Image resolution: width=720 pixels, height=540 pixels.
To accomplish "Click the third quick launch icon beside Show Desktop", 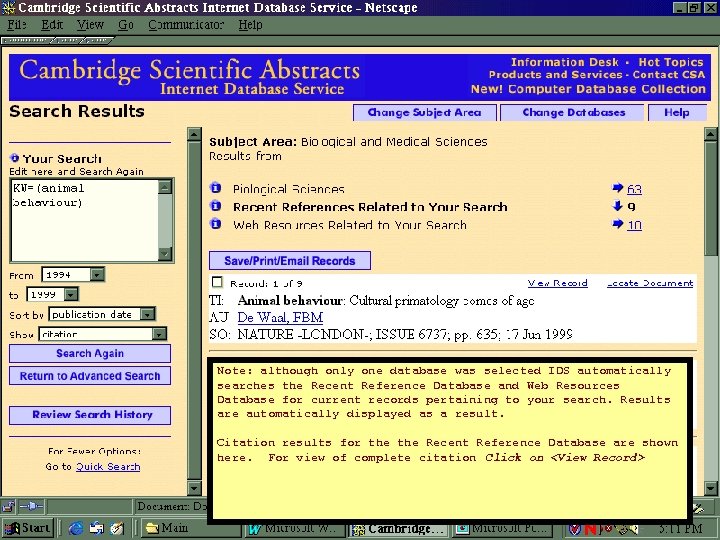I will pos(116,529).
